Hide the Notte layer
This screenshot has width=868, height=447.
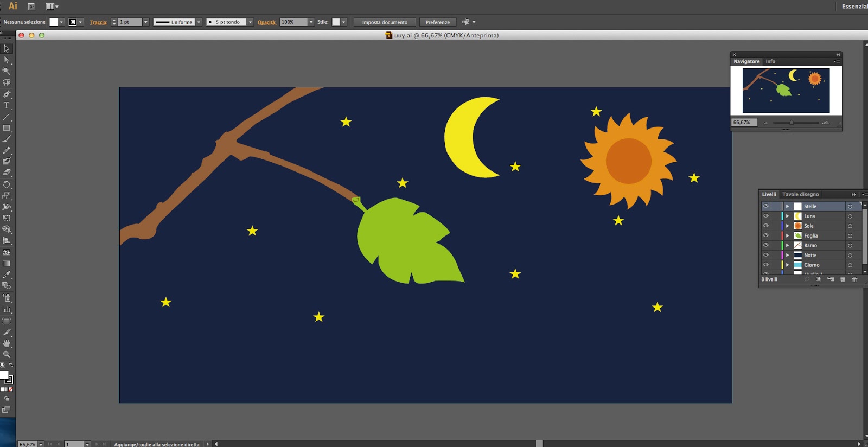(765, 255)
